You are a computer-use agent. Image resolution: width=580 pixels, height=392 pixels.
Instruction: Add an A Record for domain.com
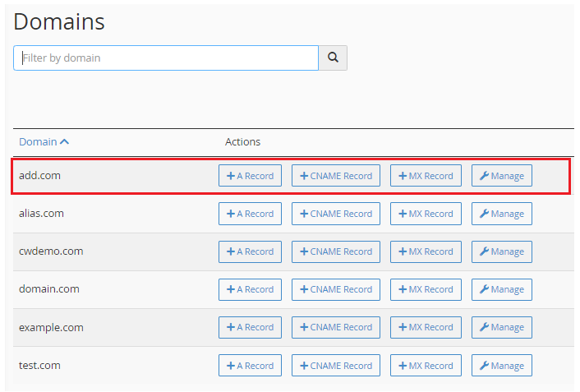[250, 289]
